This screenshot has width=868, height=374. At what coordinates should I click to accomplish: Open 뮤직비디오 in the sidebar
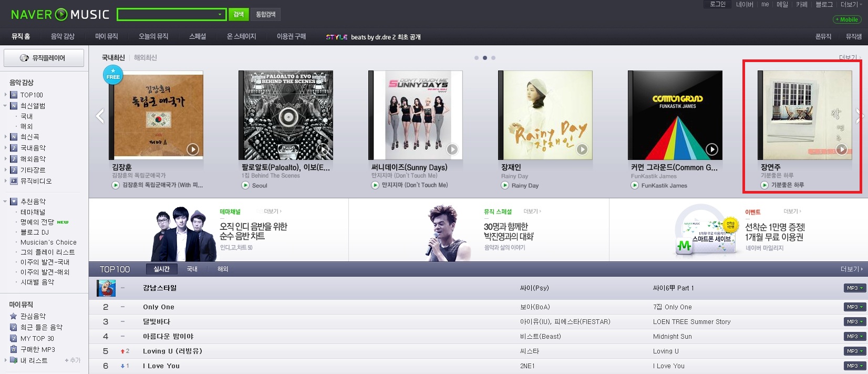tap(36, 181)
